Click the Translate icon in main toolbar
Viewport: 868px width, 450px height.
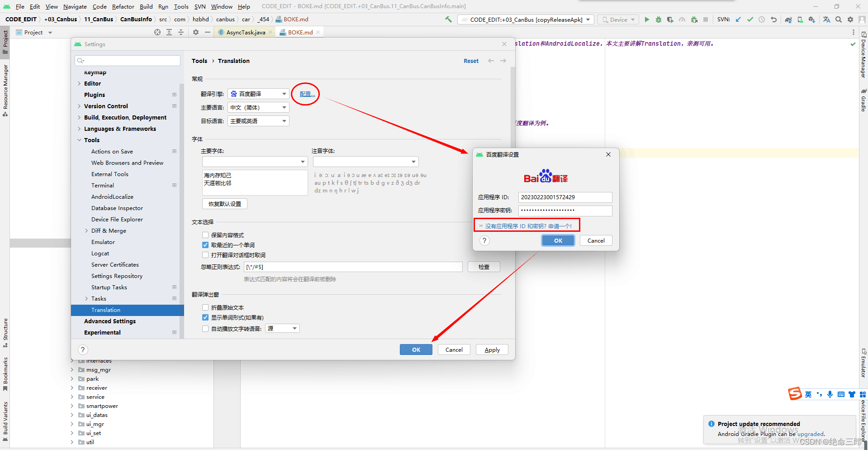pyautogui.click(x=827, y=19)
